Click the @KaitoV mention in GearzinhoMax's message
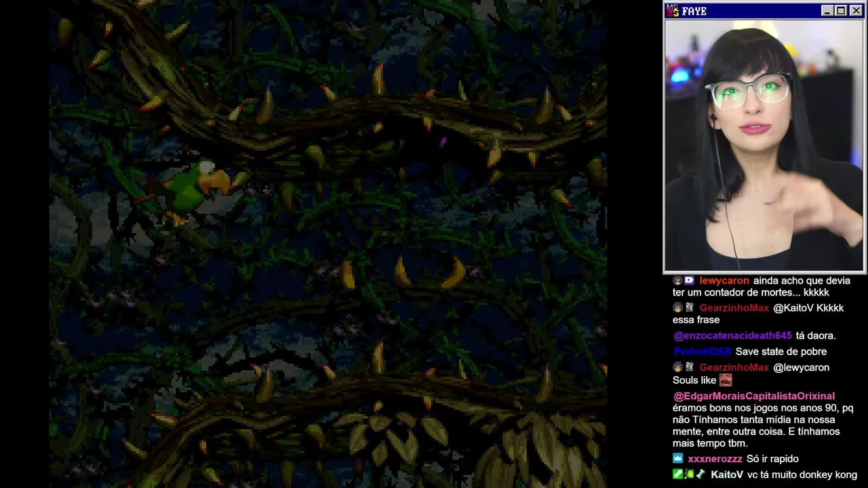Image resolution: width=868 pixels, height=488 pixels. [793, 308]
